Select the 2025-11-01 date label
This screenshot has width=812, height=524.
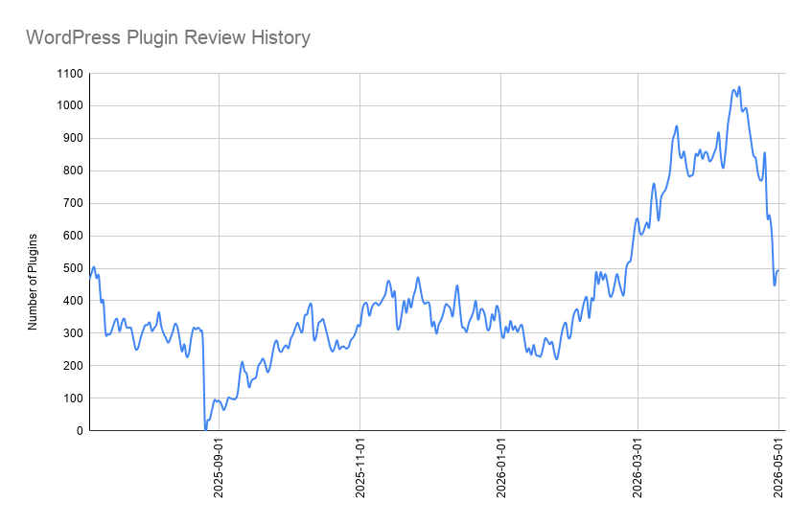[360, 467]
